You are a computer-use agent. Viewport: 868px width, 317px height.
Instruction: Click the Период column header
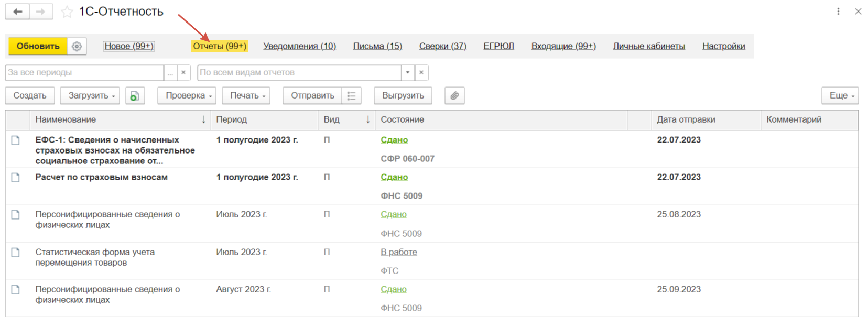pyautogui.click(x=265, y=119)
